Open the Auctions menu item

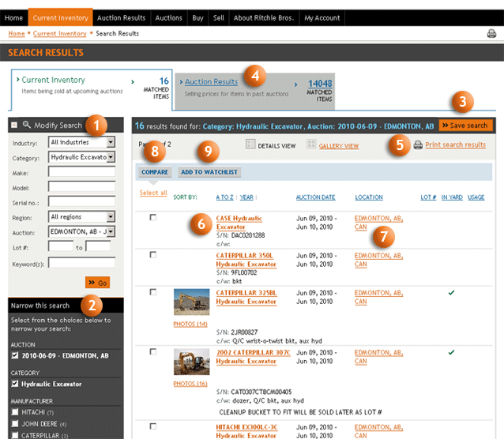(169, 18)
